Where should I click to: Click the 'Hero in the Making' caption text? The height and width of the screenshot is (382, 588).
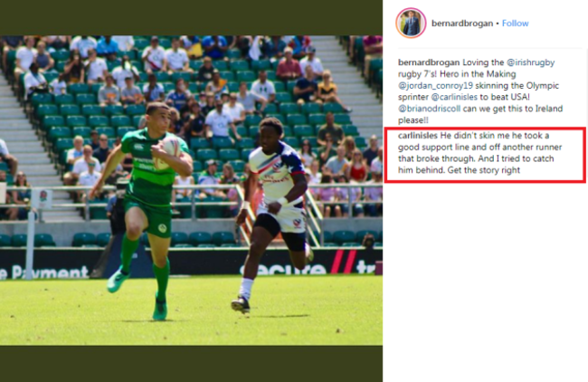point(478,74)
